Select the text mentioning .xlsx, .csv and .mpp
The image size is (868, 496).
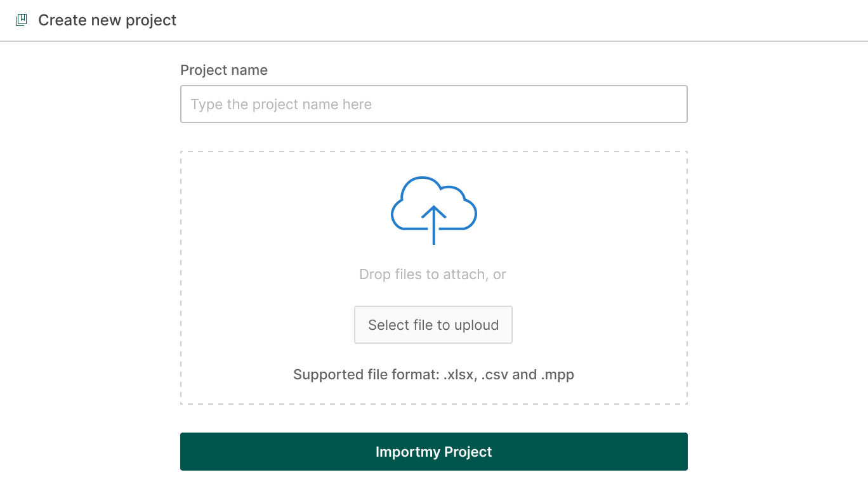tap(433, 374)
